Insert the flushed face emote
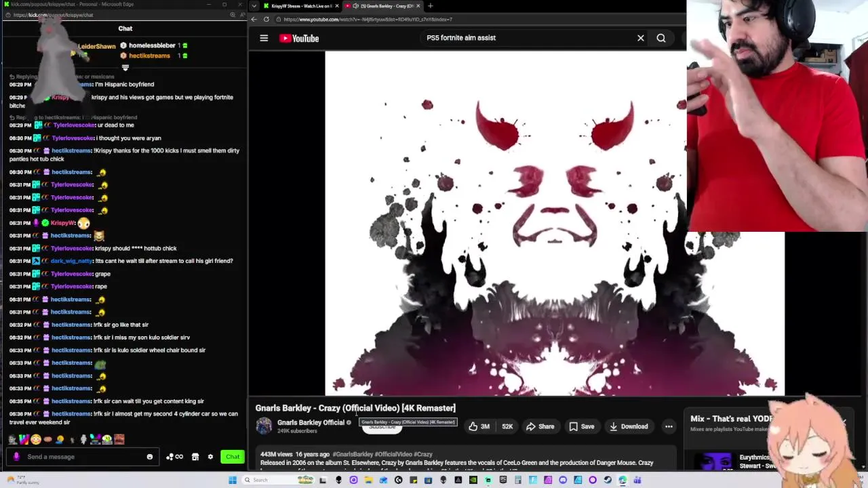Screen dimensions: 868x488 click(x=36, y=439)
